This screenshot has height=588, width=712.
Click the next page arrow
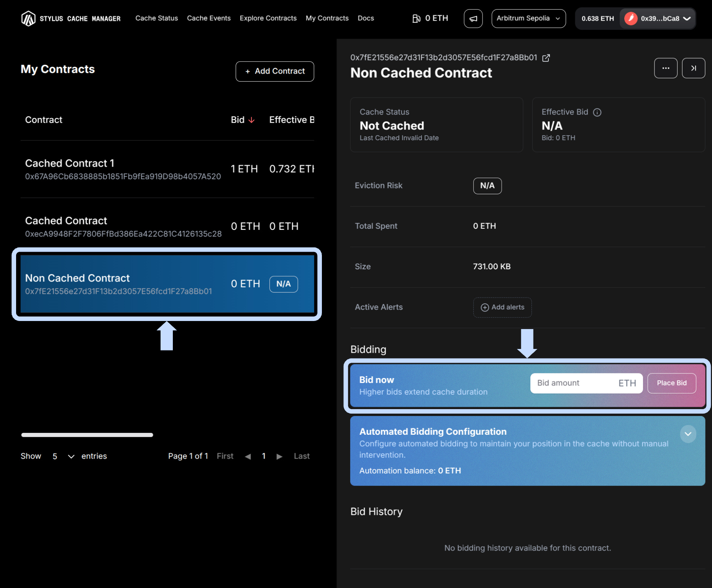coord(279,456)
